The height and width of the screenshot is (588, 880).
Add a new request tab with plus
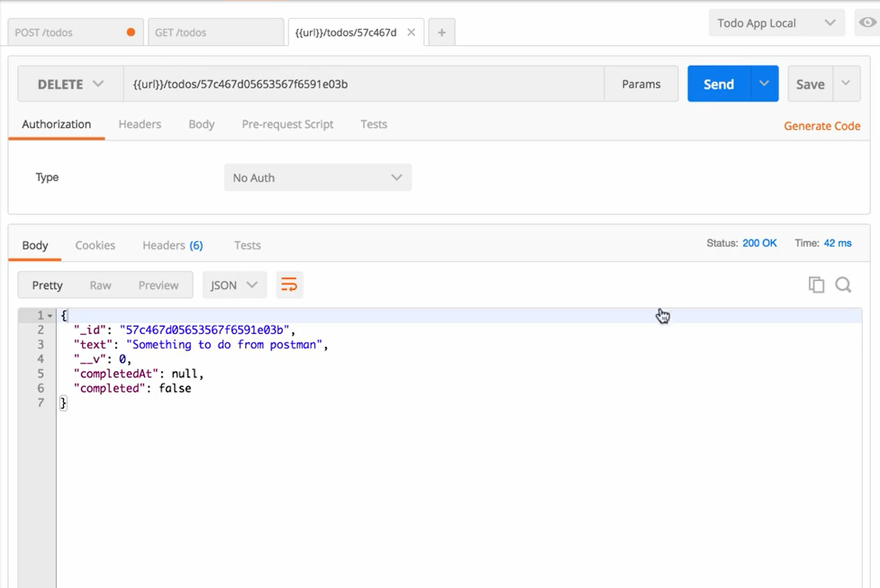(441, 32)
